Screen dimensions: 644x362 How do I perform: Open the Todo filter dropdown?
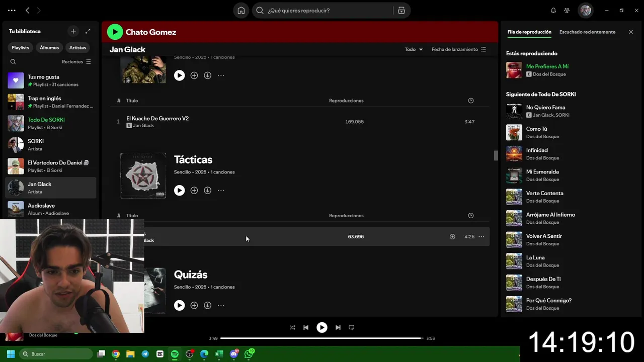coord(414,49)
